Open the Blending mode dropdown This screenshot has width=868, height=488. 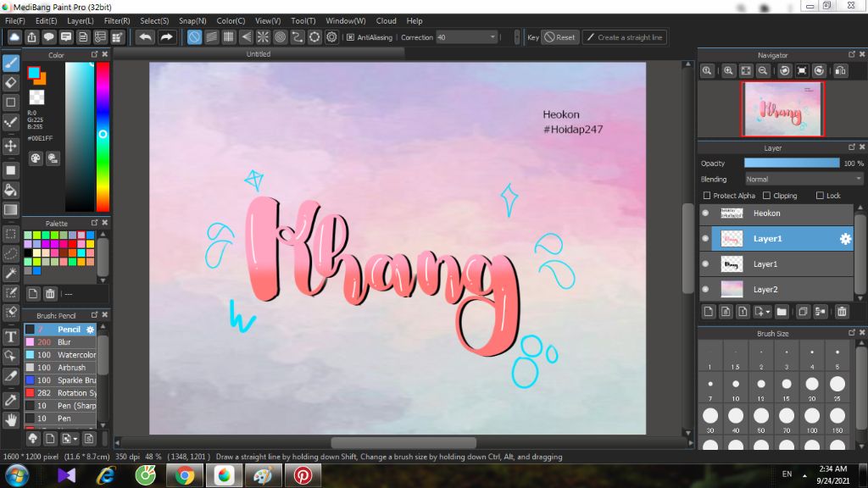click(x=804, y=180)
